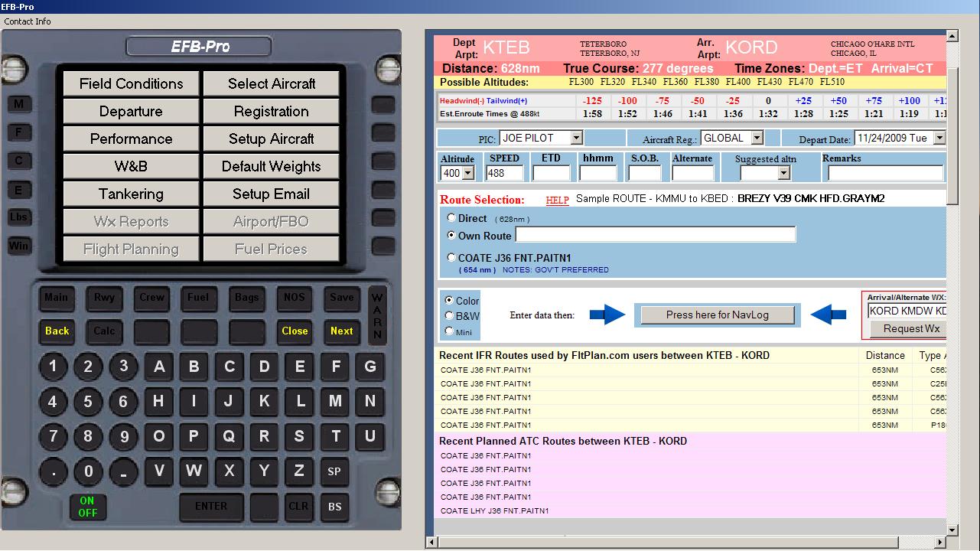Screen dimensions: 980x551
Task: Open the Suggested altn dropdown
Action: [x=764, y=173]
